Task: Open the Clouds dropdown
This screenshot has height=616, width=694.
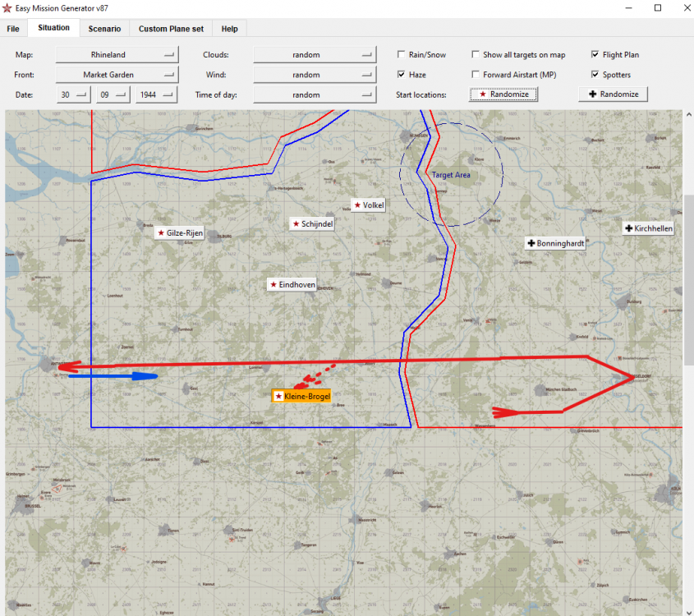Action: pyautogui.click(x=315, y=54)
